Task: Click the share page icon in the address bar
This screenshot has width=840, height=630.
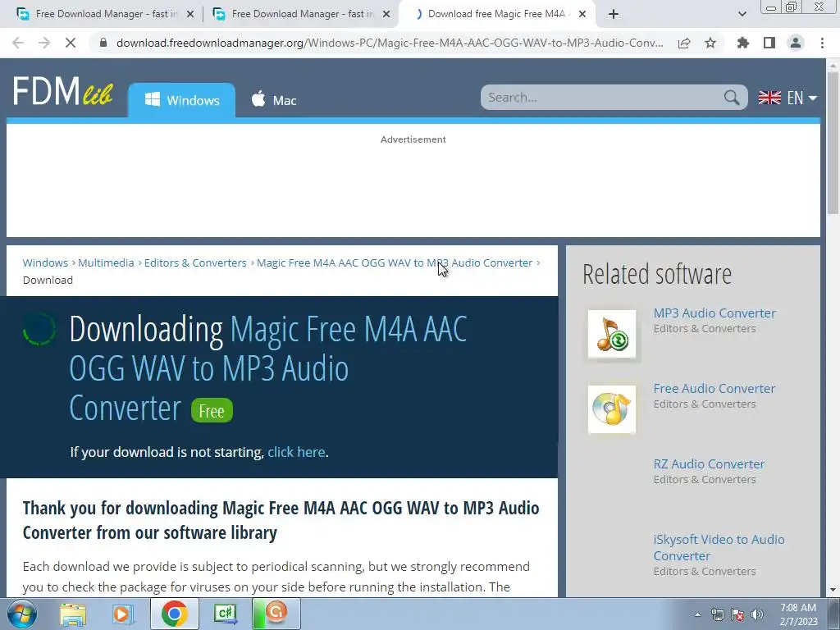Action: click(684, 43)
